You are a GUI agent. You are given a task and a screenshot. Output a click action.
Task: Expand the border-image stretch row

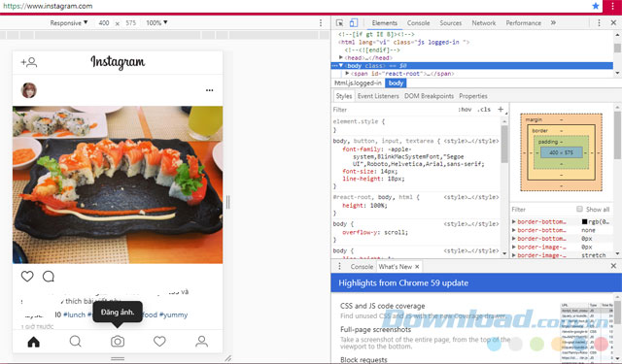coord(514,255)
